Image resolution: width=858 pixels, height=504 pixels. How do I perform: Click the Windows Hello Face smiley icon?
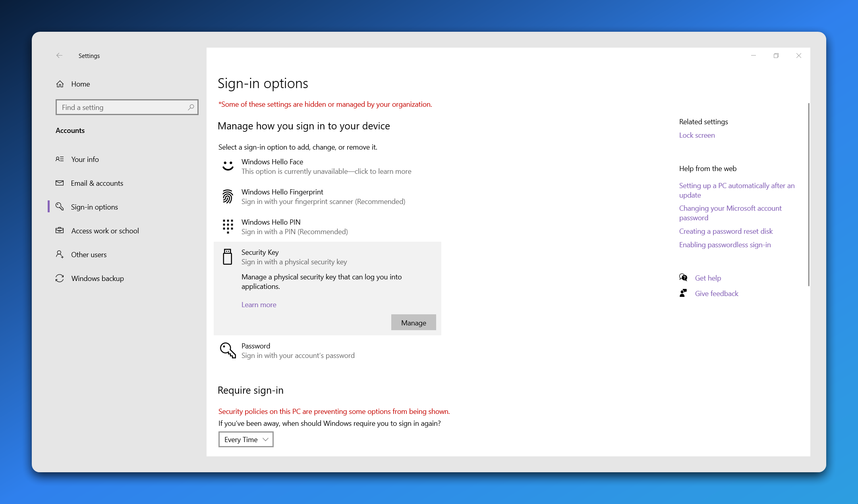click(228, 166)
